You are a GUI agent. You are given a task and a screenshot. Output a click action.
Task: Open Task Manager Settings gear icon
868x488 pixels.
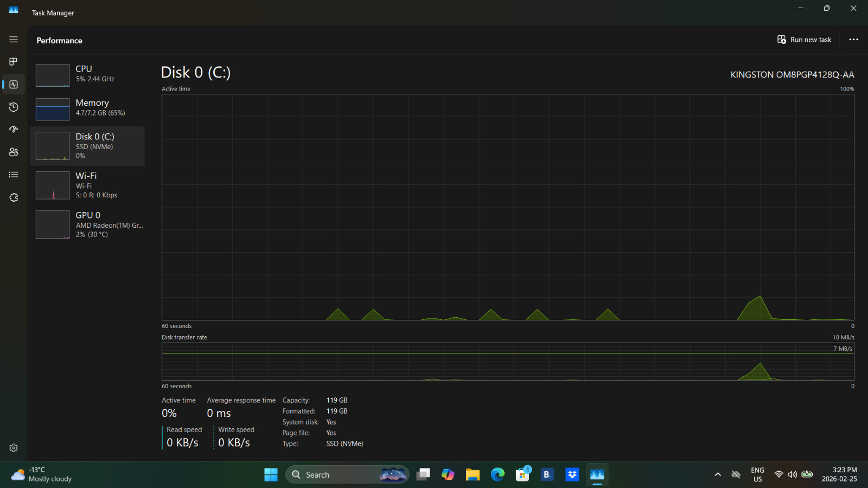[14, 448]
